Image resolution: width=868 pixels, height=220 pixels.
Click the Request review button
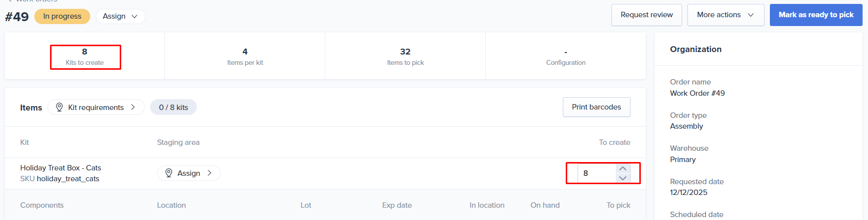coord(646,15)
